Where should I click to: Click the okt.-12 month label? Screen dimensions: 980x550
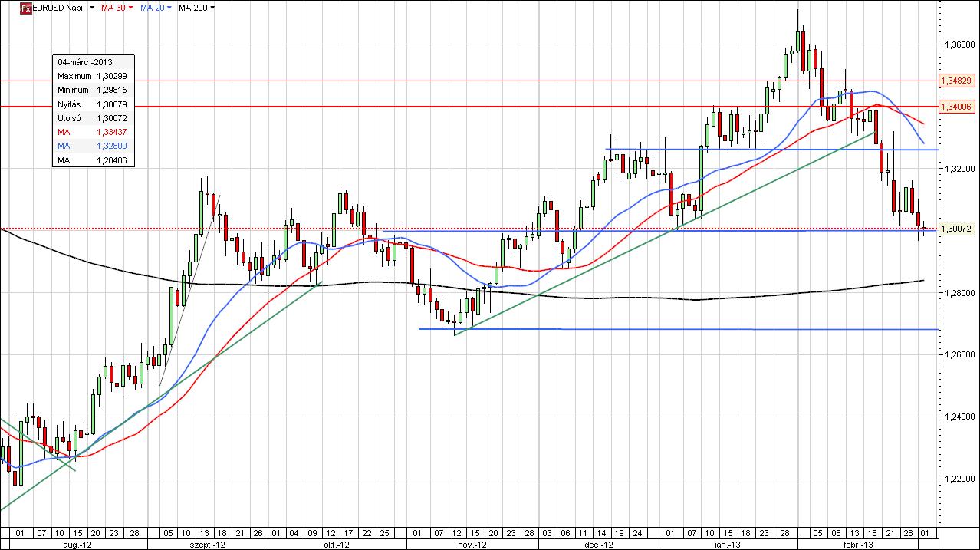[x=335, y=544]
